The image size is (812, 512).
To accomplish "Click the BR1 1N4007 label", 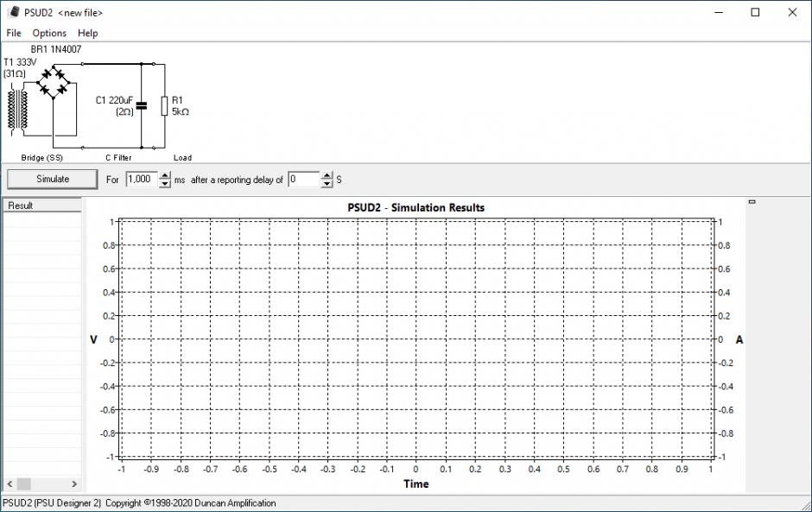I will click(56, 49).
